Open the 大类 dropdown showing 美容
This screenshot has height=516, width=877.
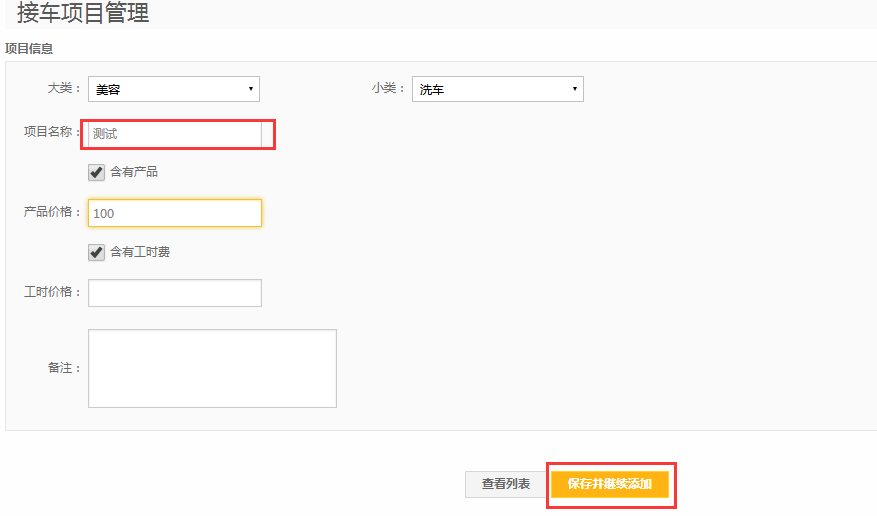[174, 89]
